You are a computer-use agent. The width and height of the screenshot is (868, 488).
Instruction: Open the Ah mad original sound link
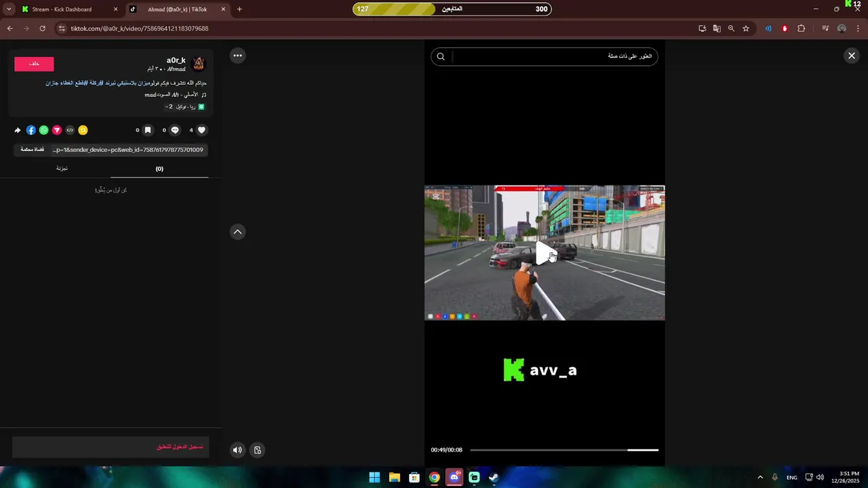[x=175, y=95]
